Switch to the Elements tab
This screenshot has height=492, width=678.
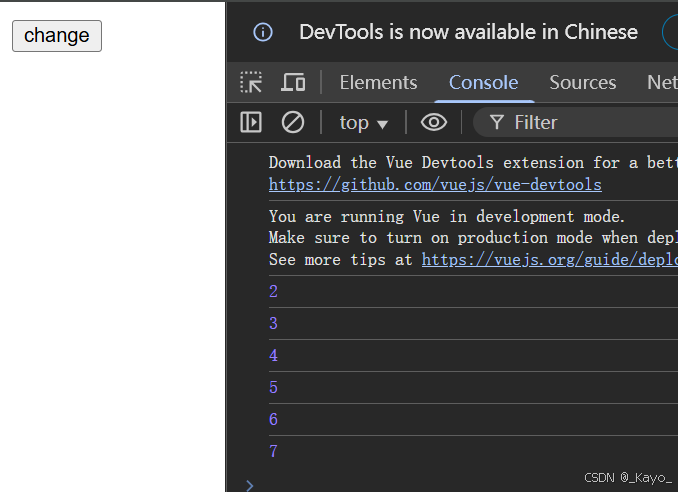[378, 83]
